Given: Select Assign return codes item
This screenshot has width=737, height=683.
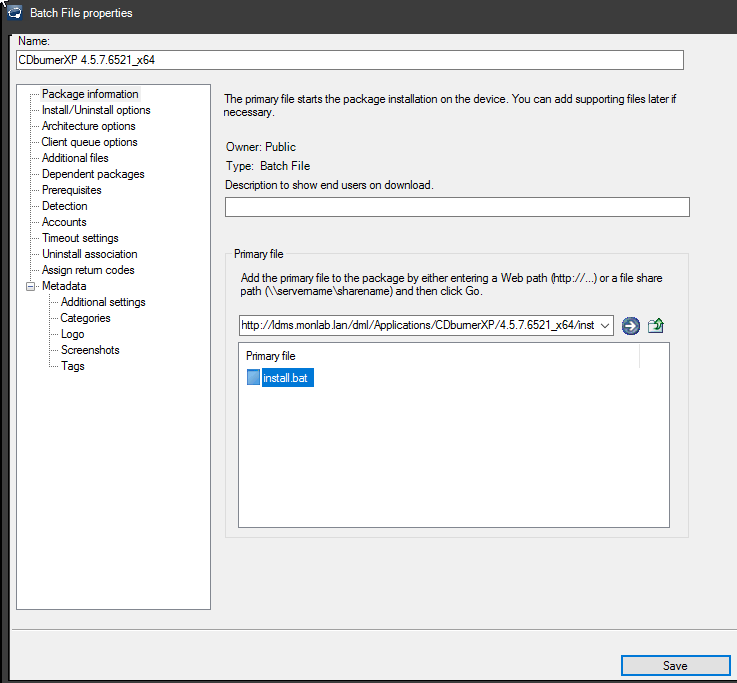Looking at the screenshot, I should coord(88,270).
